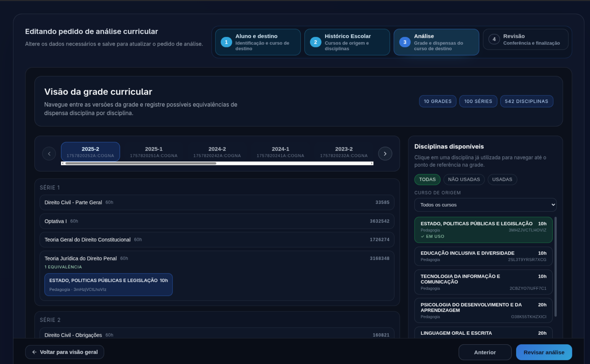Screen dimensions: 590x364
Task: Click the right chevron arrow in grade carousel
Action: [385, 154]
